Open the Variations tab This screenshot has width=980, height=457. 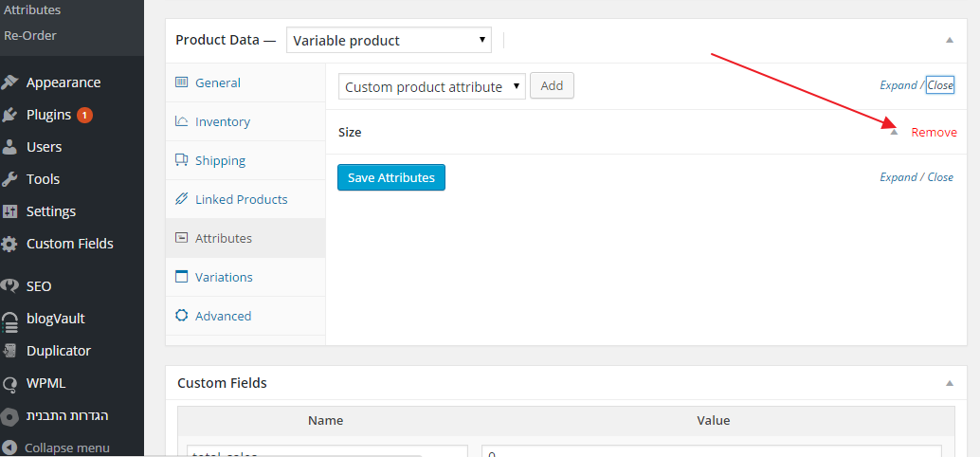point(224,277)
